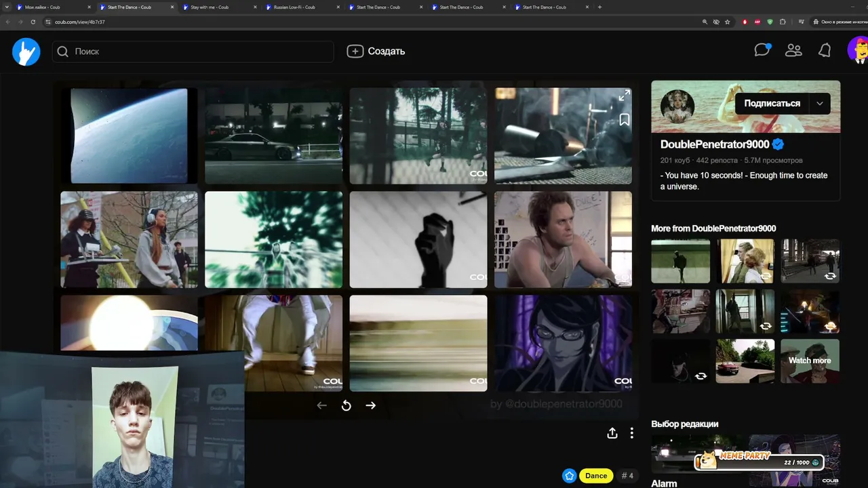Click the # 4 rank tag
This screenshot has height=488, width=868.
(x=627, y=476)
